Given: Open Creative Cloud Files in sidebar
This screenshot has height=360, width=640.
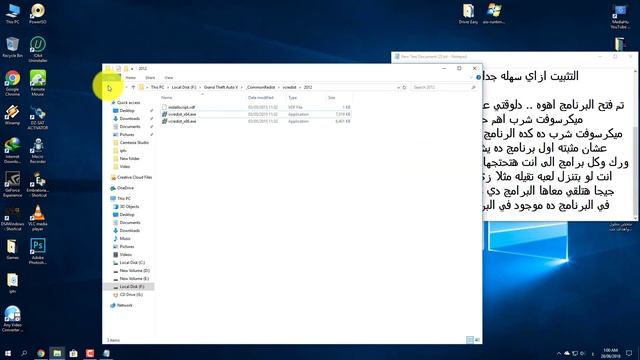Looking at the screenshot, I should pos(134,177).
